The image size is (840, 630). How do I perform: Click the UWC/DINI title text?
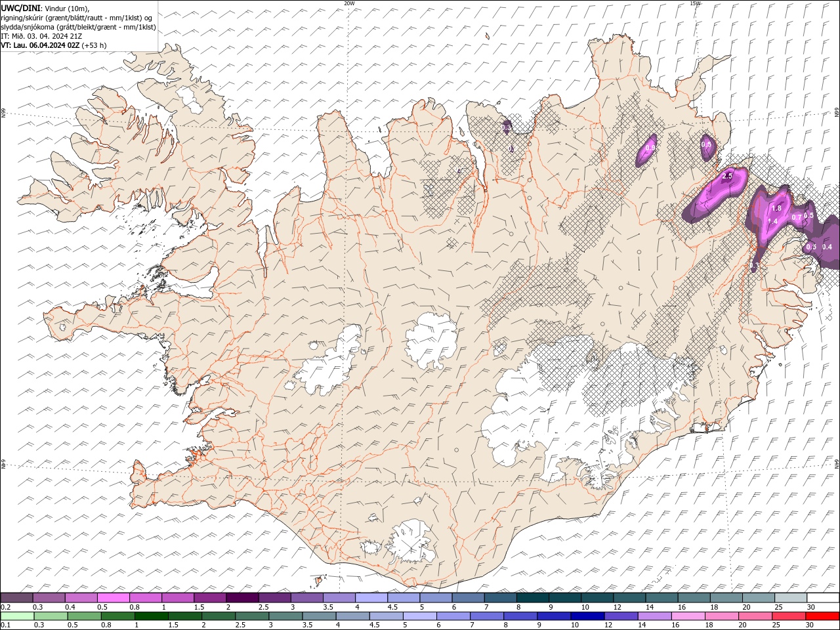click(x=20, y=7)
